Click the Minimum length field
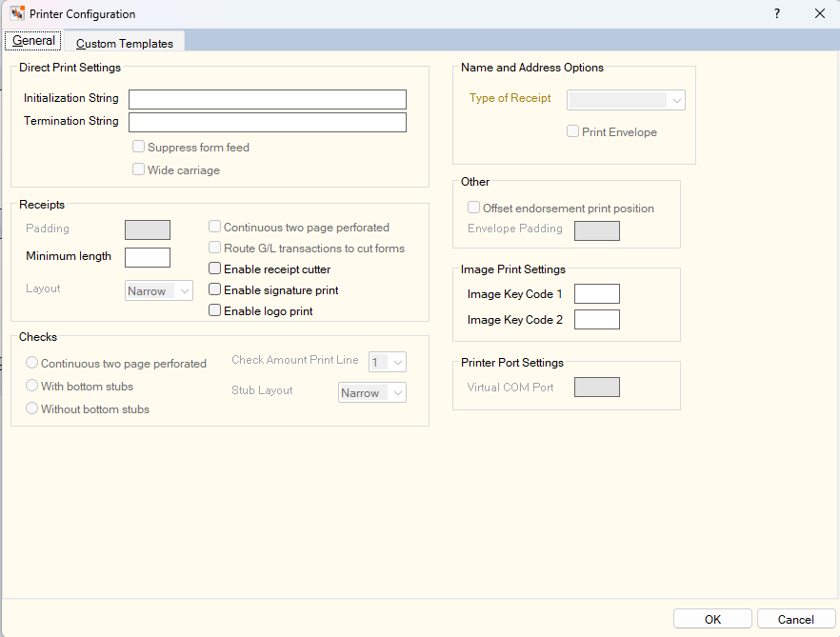Viewport: 840px width, 637px height. tap(148, 257)
